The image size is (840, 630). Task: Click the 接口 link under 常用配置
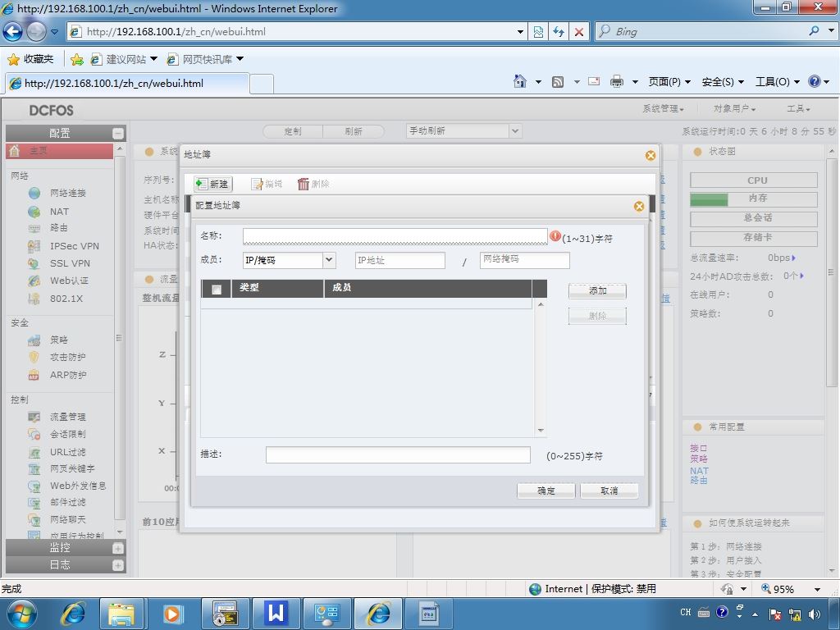pos(699,448)
